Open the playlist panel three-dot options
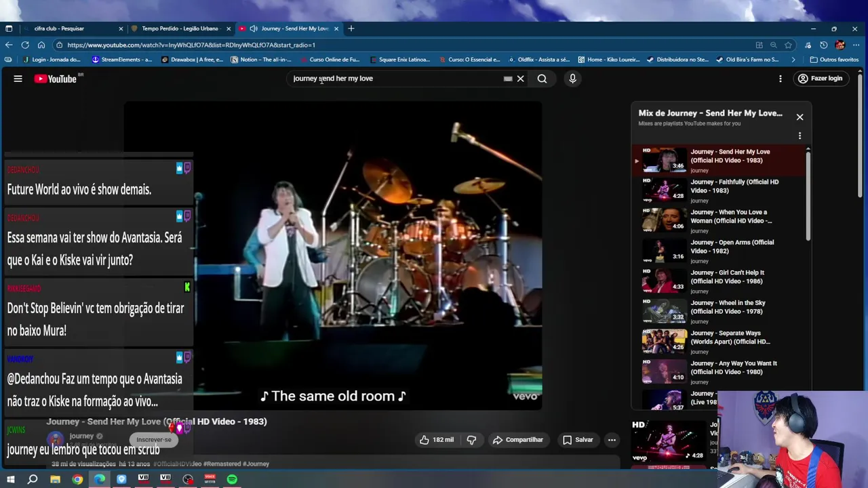This screenshot has height=488, width=868. coord(800,136)
